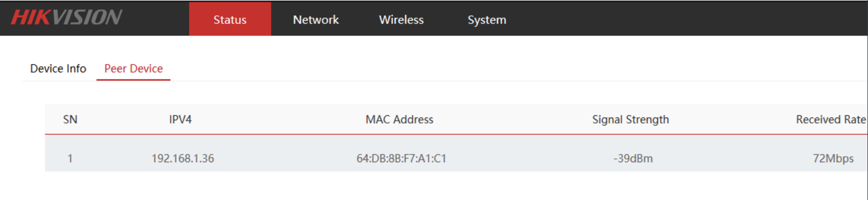Click MAC address 64:DB:8B:F7:A1:C1
The height and width of the screenshot is (200, 868).
401,158
